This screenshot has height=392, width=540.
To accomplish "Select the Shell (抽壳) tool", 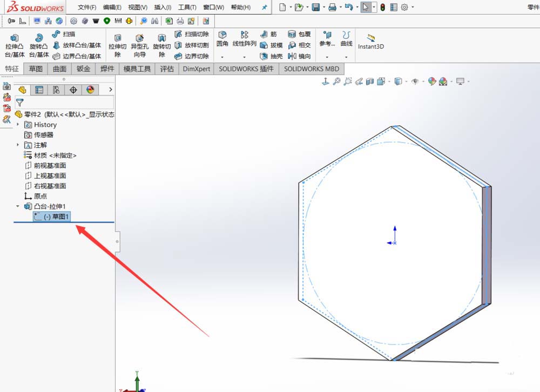I will 271,56.
